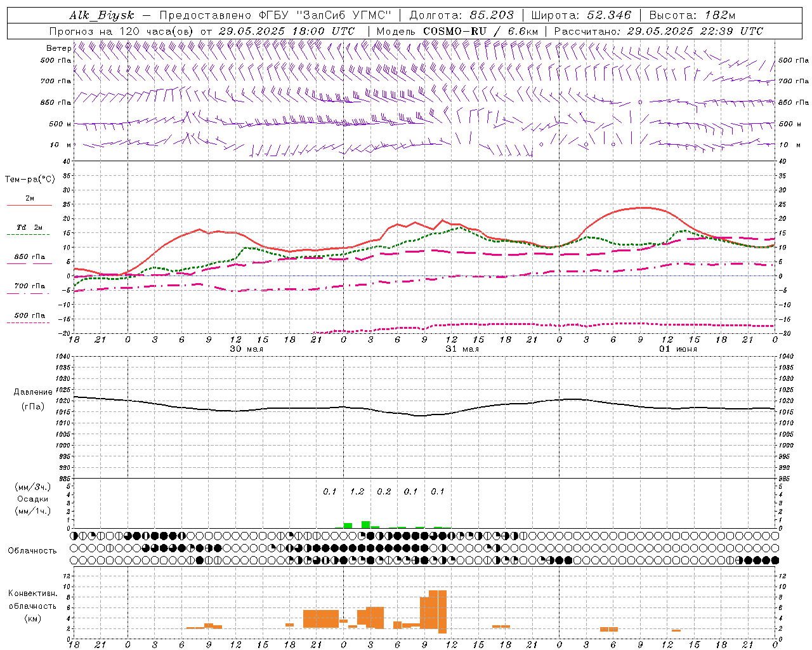Click the 'Конвективн.' convective cloud label
Viewport: 812px width, 650px height.
pos(32,594)
